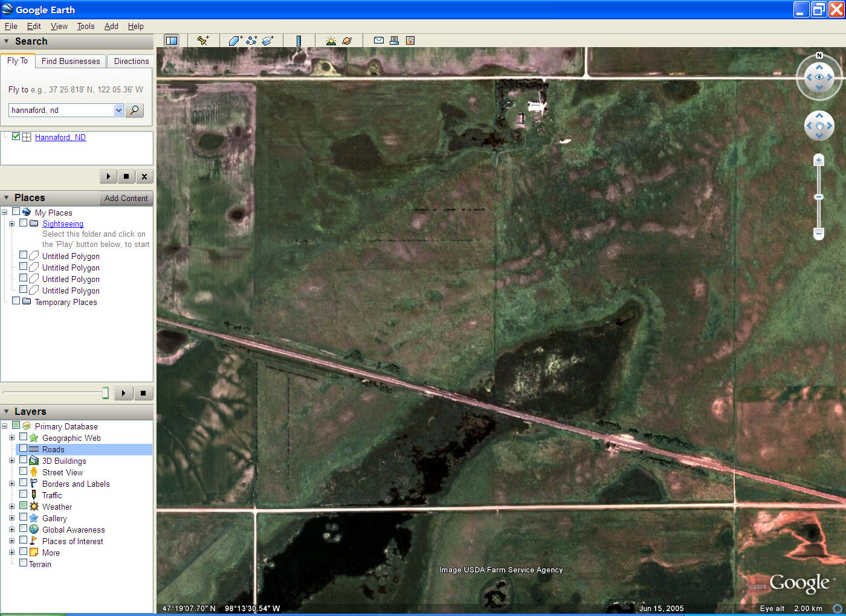Add a path from the toolbar
Image resolution: width=846 pixels, height=616 pixels.
[x=251, y=40]
